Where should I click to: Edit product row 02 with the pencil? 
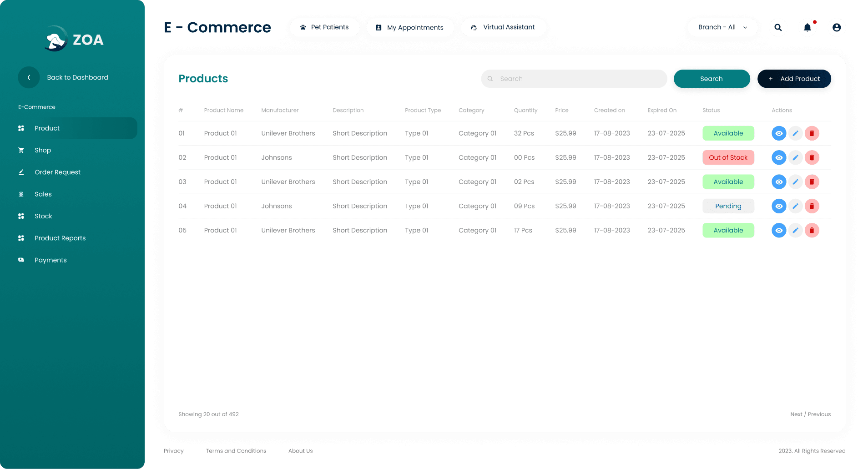[795, 157]
